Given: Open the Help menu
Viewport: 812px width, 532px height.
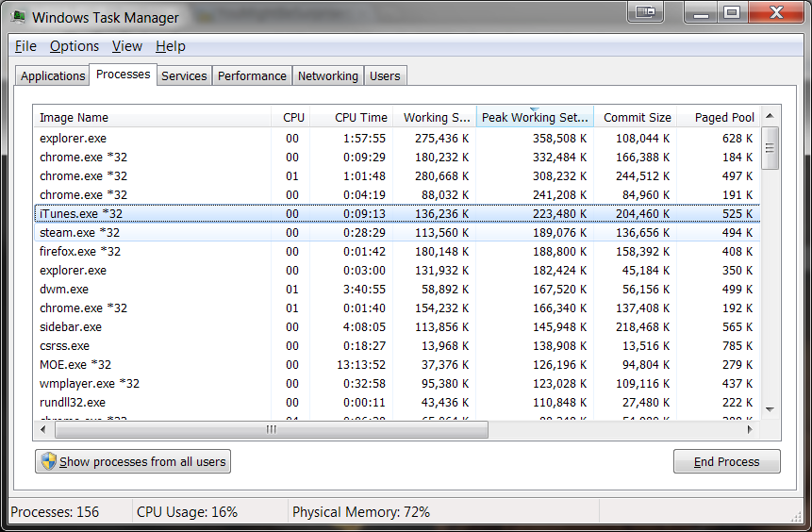Looking at the screenshot, I should [171, 46].
